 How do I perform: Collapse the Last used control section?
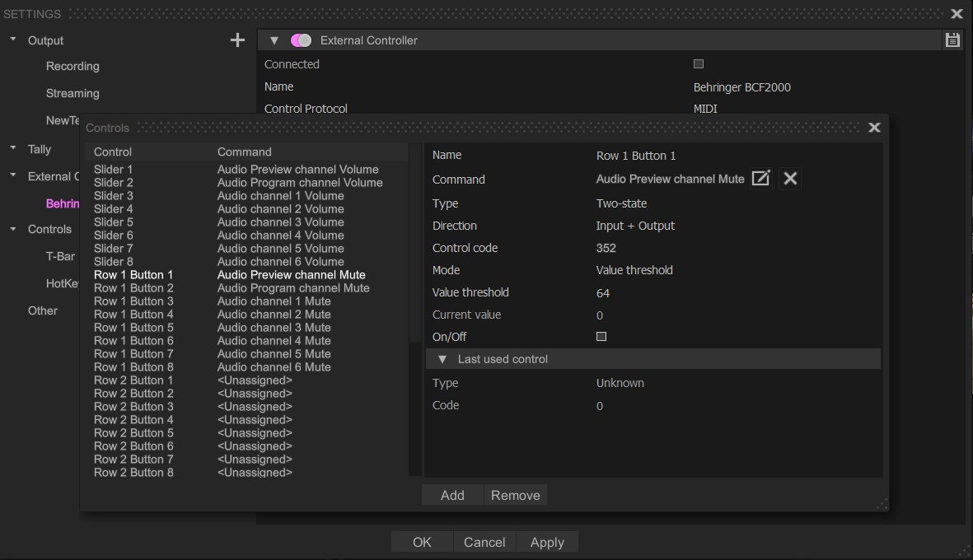(x=442, y=359)
